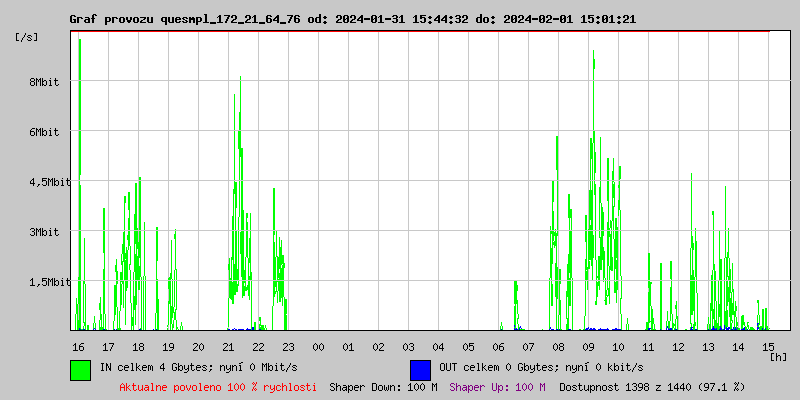Click the green IN legend swatch
Image resolution: width=800 pixels, height=400 pixels.
pyautogui.click(x=80, y=369)
